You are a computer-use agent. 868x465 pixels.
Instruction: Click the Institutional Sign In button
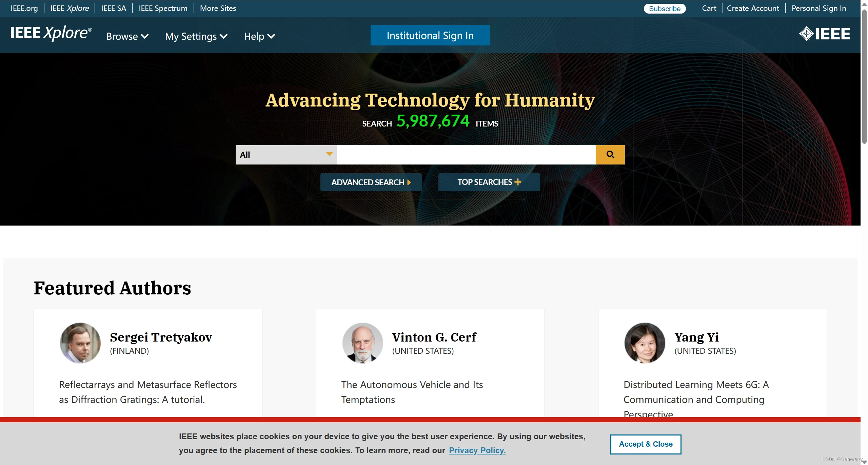tap(430, 35)
